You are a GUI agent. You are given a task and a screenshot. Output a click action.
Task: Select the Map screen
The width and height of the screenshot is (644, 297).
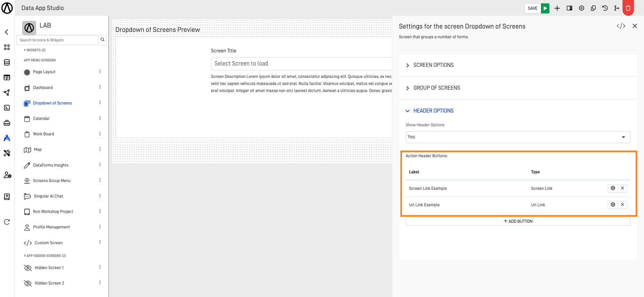(38, 150)
